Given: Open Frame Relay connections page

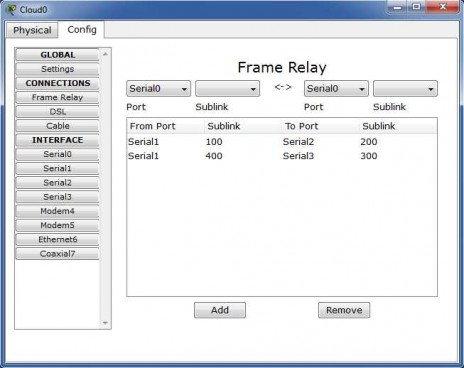Looking at the screenshot, I should tap(57, 97).
